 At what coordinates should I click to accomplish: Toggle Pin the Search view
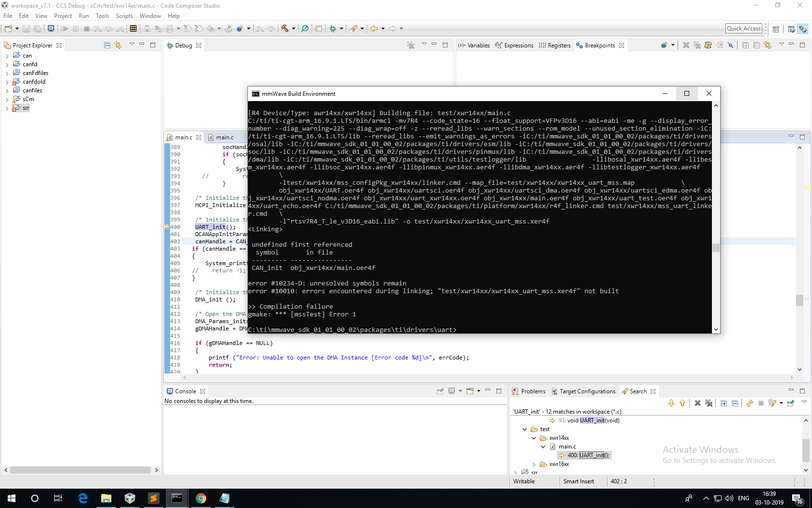point(791,403)
